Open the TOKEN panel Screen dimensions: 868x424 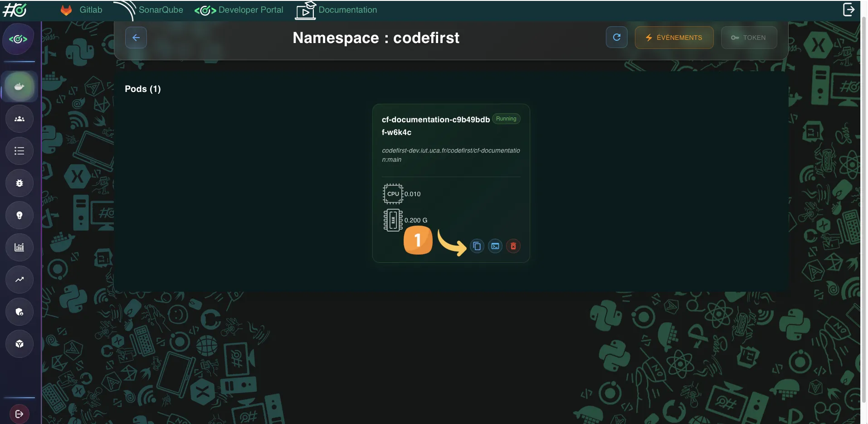(x=749, y=38)
